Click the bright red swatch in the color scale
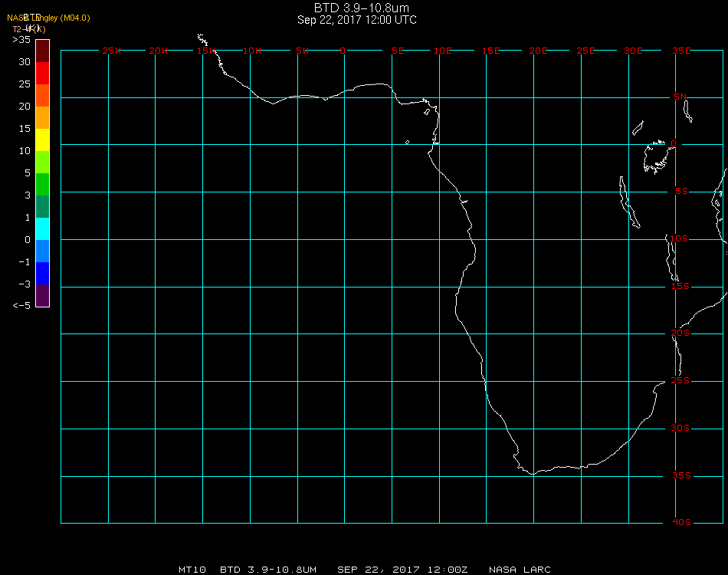This screenshot has width=728, height=575. pyautogui.click(x=43, y=73)
